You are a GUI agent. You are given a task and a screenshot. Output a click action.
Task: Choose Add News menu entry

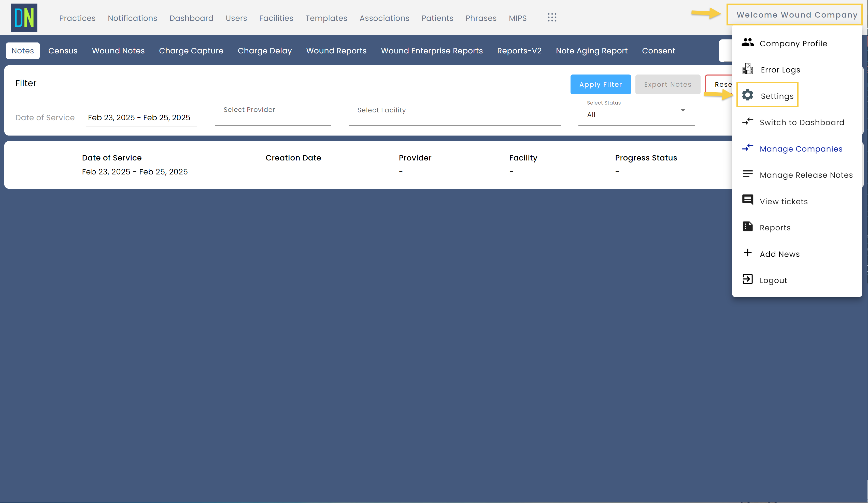tap(797, 254)
